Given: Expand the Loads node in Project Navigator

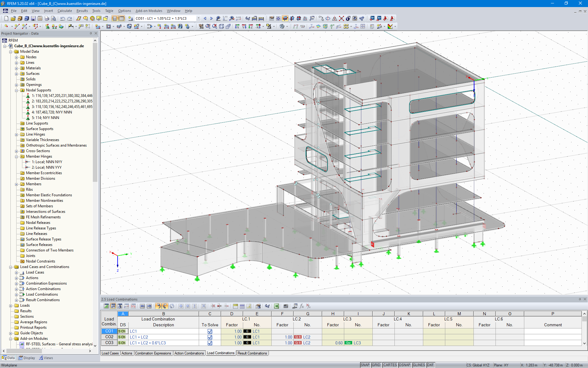Looking at the screenshot, I should (x=11, y=305).
